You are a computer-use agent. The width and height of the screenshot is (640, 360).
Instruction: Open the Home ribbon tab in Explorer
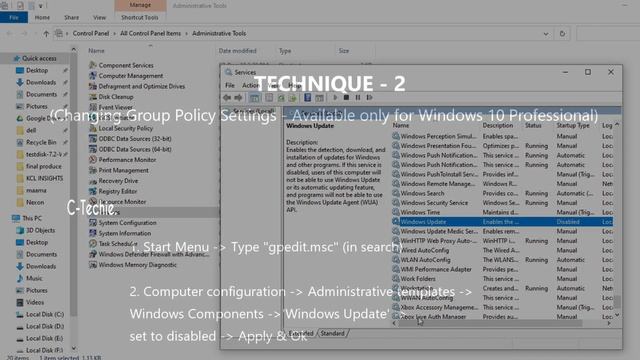[42, 18]
